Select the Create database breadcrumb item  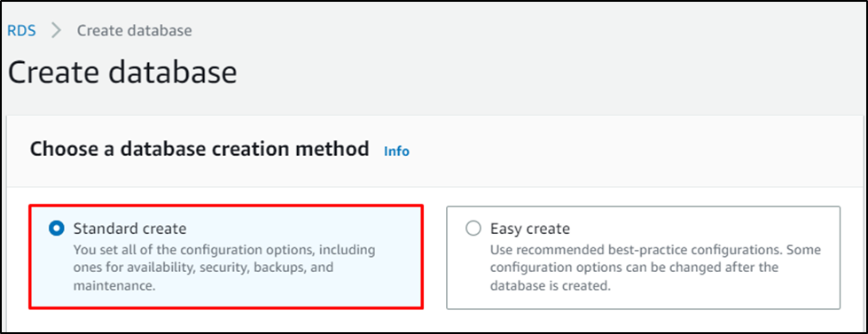(135, 30)
